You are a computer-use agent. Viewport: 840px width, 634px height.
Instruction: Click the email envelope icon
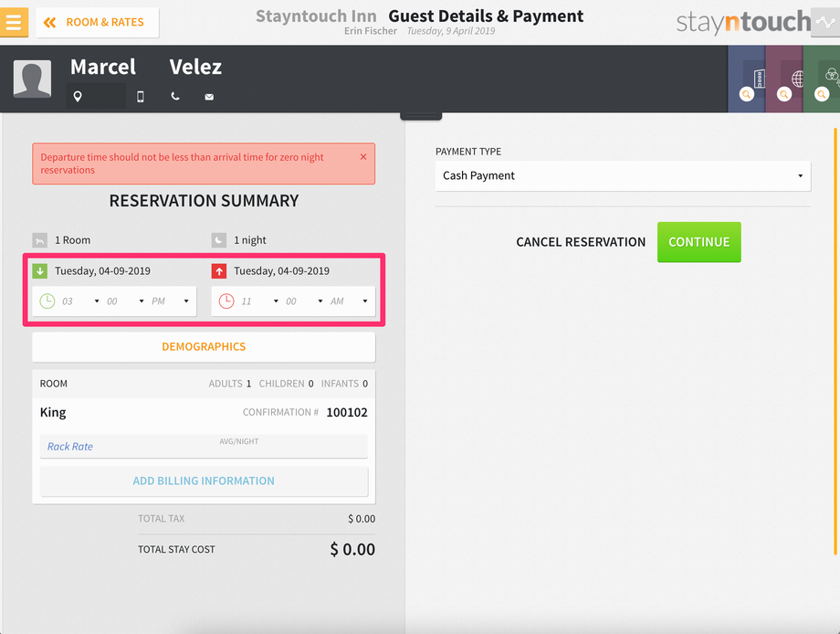(209, 97)
